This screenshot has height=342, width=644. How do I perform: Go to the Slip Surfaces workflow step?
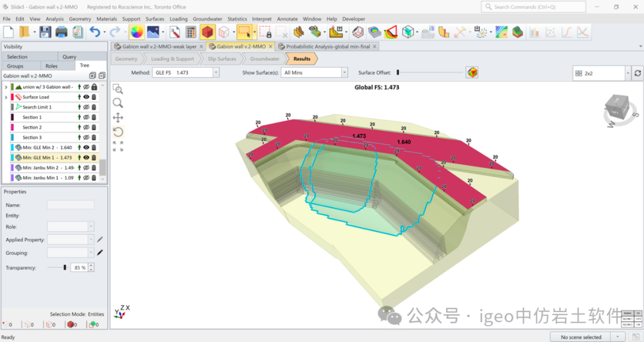click(x=222, y=59)
